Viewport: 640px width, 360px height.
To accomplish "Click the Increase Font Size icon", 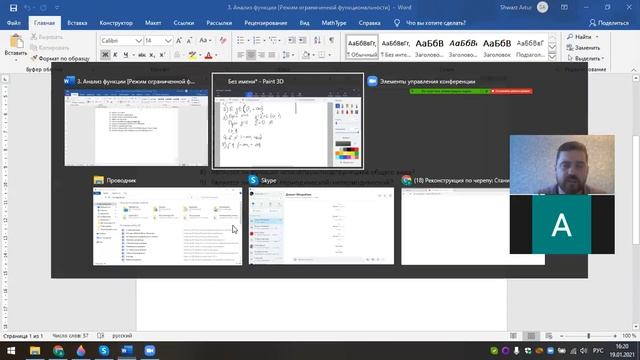I will pyautogui.click(x=179, y=40).
